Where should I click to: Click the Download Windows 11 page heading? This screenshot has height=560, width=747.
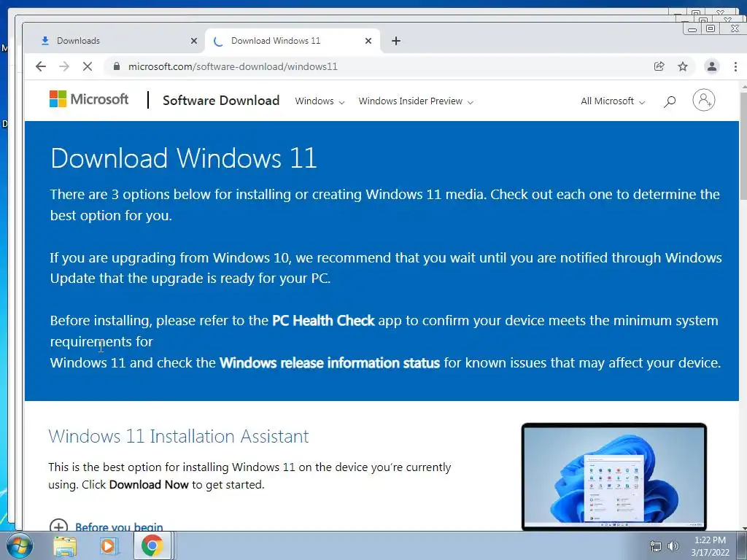184,158
